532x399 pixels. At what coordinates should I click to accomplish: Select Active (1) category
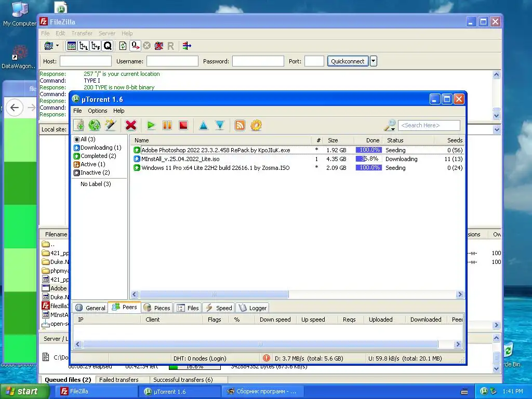(x=89, y=164)
